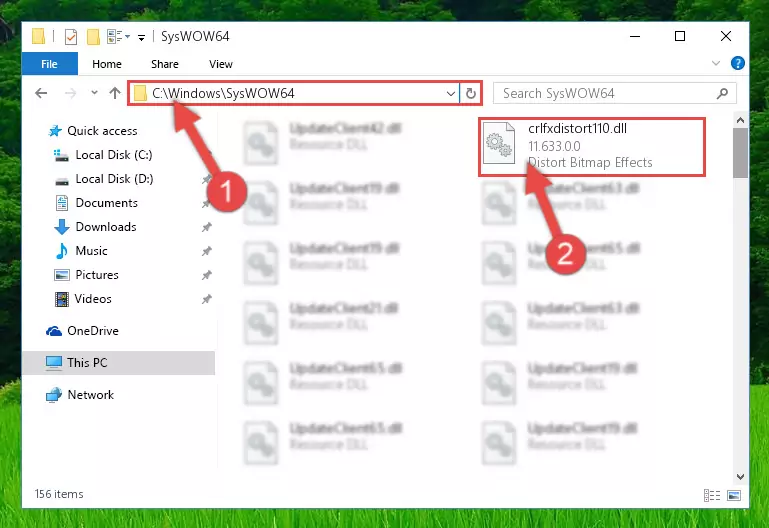Screen dimensions: 769x528
Task: Open Local Disk (C:) in sidebar
Action: (114, 155)
